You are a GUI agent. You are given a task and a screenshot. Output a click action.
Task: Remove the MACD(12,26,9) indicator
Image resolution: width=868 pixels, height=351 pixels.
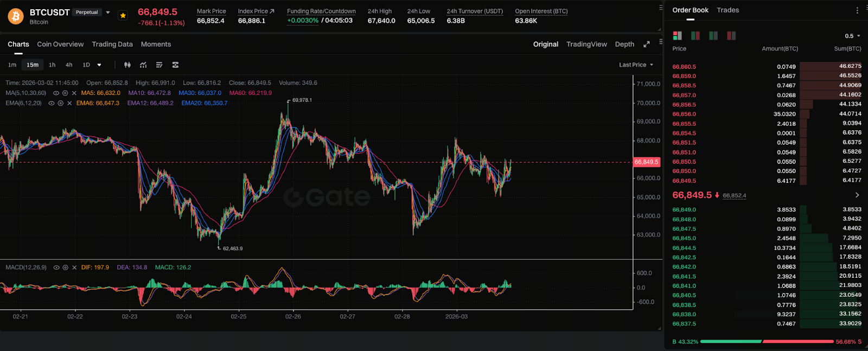pyautogui.click(x=74, y=267)
